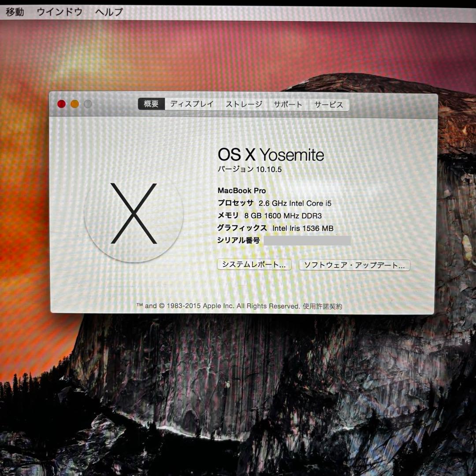This screenshot has width=476, height=476.
Task: Click the blurred シリアル番号 serial area
Action: [x=309, y=241]
